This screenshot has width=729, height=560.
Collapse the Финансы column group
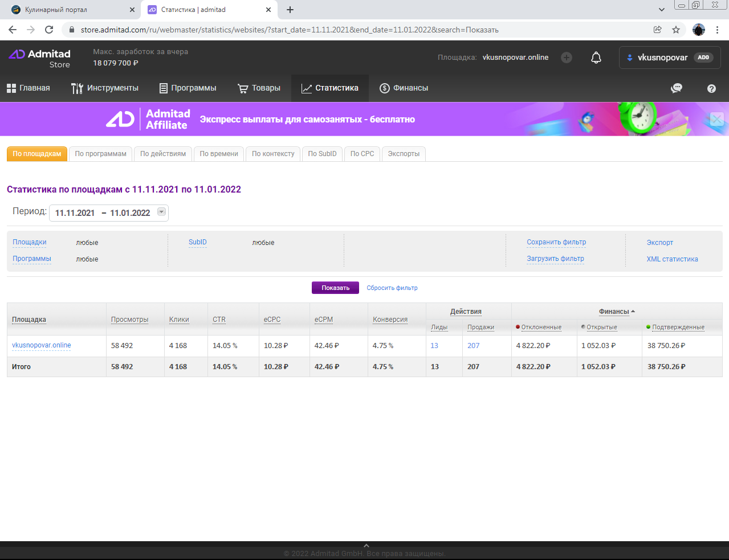click(617, 312)
